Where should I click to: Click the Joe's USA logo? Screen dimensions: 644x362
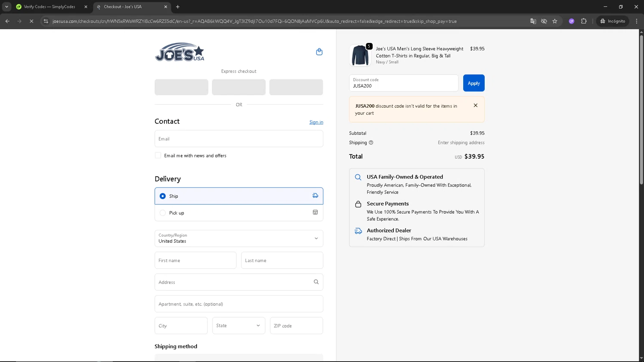point(179,52)
